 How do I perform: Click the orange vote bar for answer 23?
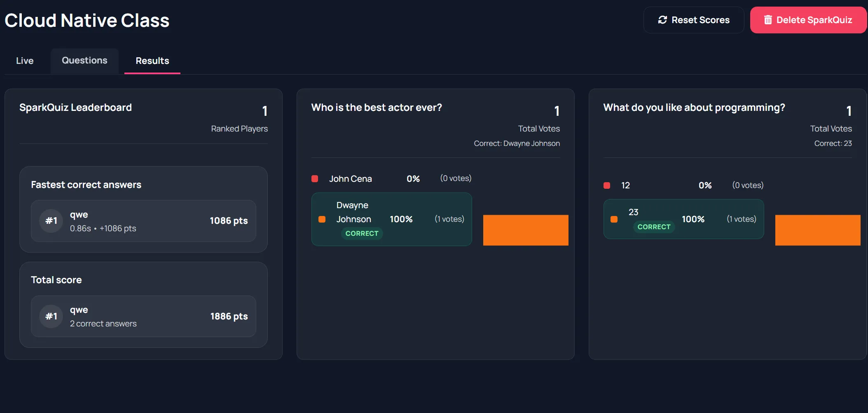coord(818,230)
